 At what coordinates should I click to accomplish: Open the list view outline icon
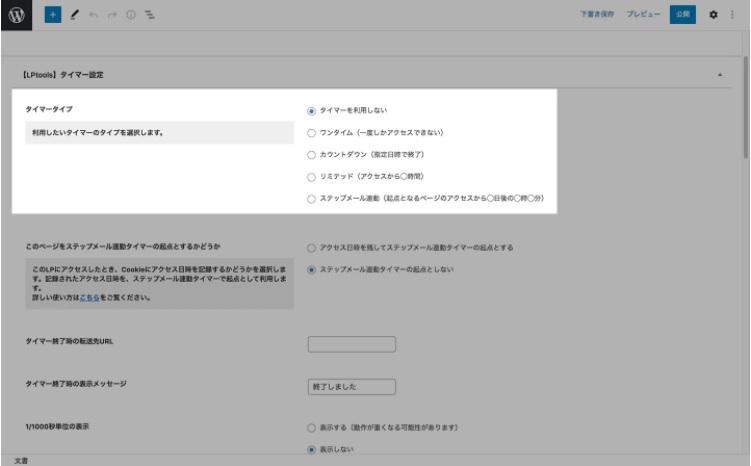pos(149,15)
